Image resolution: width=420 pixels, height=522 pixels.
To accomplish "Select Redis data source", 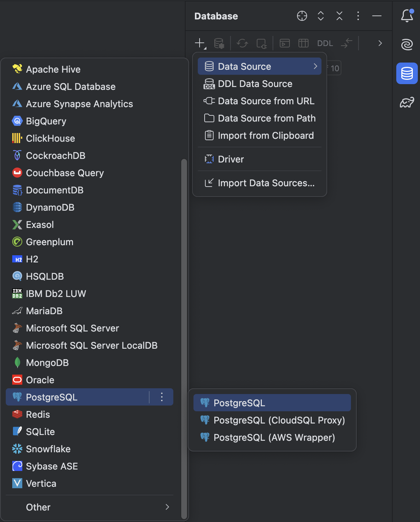I will [90, 415].
